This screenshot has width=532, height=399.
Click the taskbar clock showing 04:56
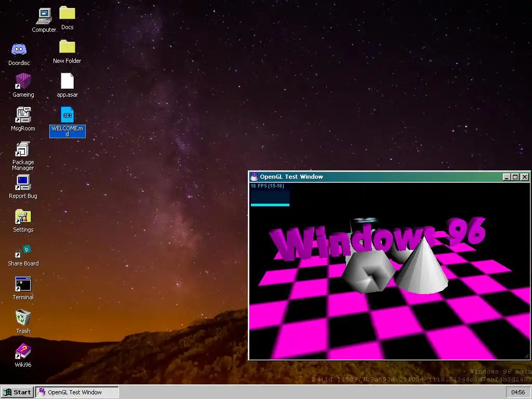pyautogui.click(x=518, y=392)
